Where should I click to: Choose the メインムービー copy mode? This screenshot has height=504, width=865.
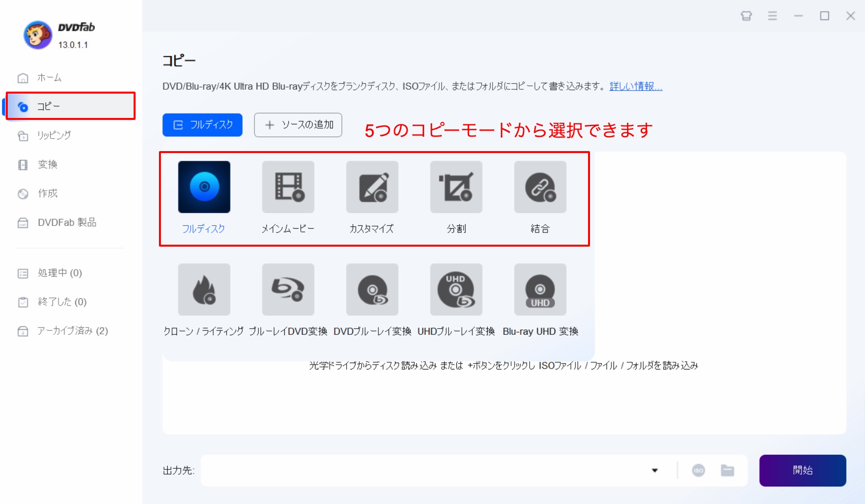288,187
